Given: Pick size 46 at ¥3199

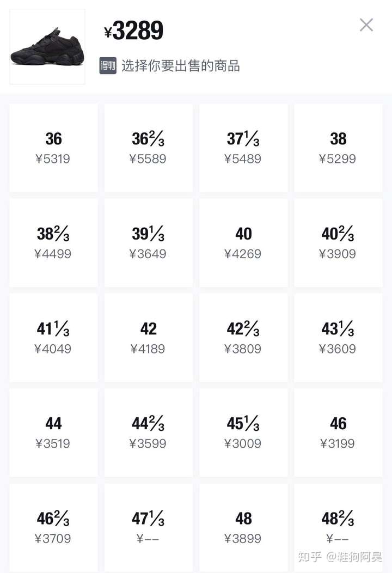Looking at the screenshot, I should 338,432.
